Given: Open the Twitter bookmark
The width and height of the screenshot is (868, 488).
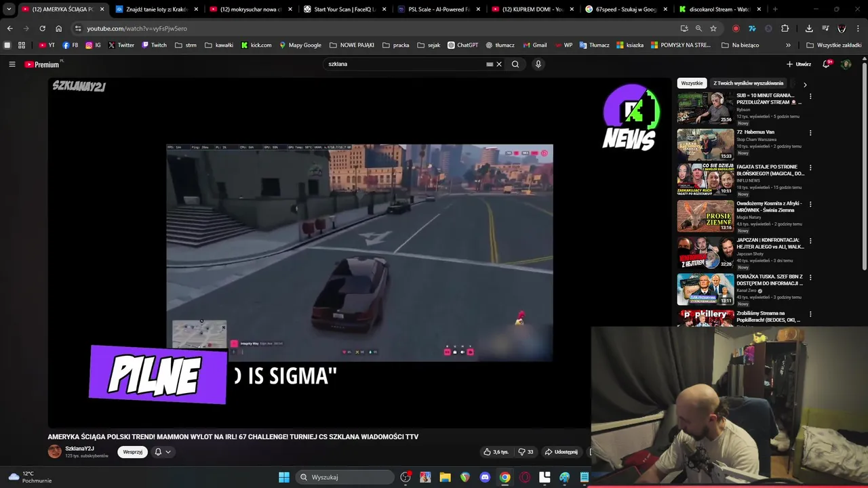Looking at the screenshot, I should (121, 45).
